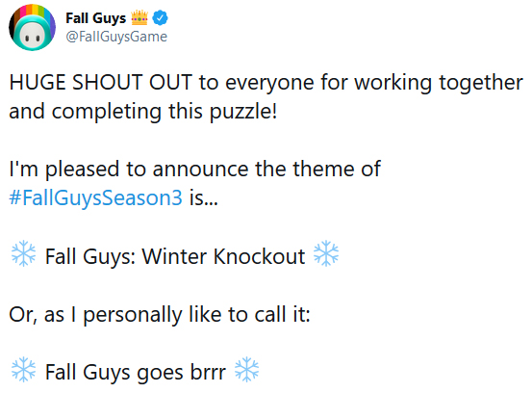Click the 'Fall Guys goes brrr' text
This screenshot has width=532, height=393.
coord(136,373)
